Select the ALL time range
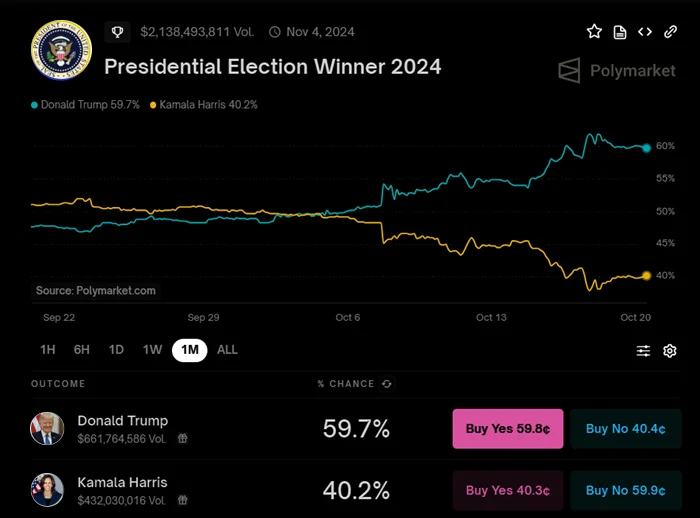 pyautogui.click(x=227, y=350)
